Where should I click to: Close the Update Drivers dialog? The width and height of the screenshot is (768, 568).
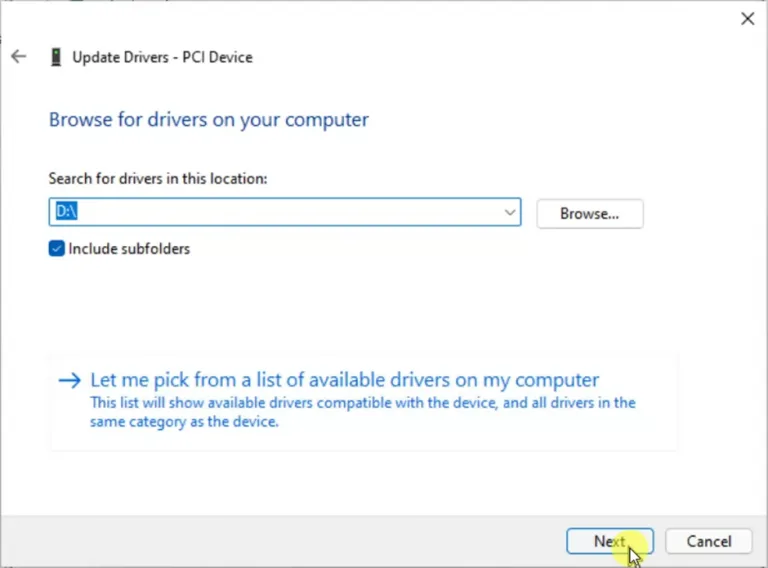click(747, 19)
